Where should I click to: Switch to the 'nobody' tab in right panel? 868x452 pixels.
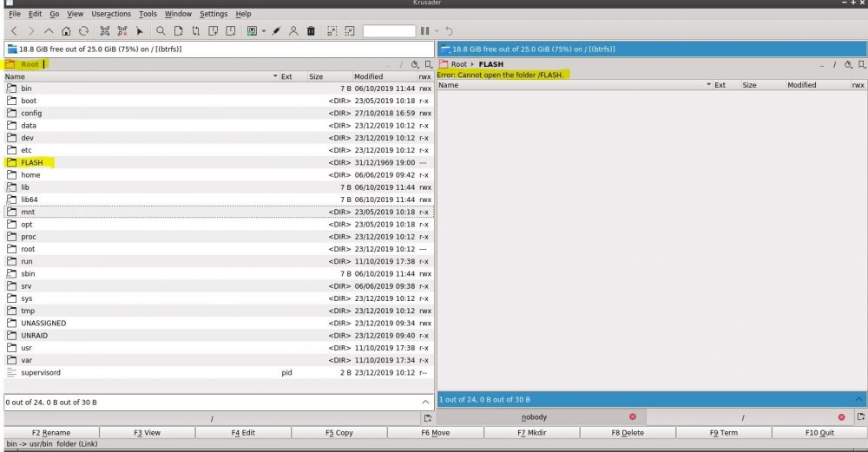(x=534, y=417)
